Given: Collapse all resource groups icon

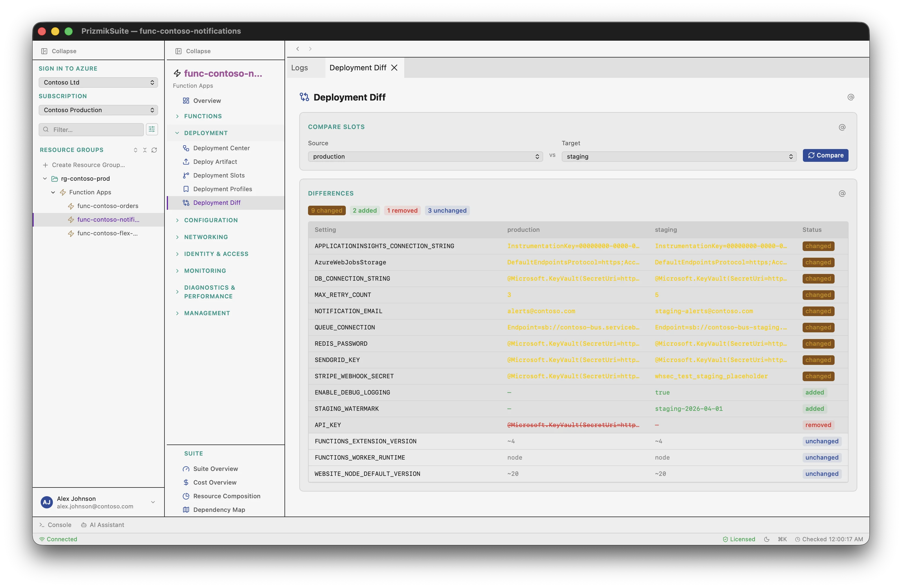Looking at the screenshot, I should (x=145, y=150).
